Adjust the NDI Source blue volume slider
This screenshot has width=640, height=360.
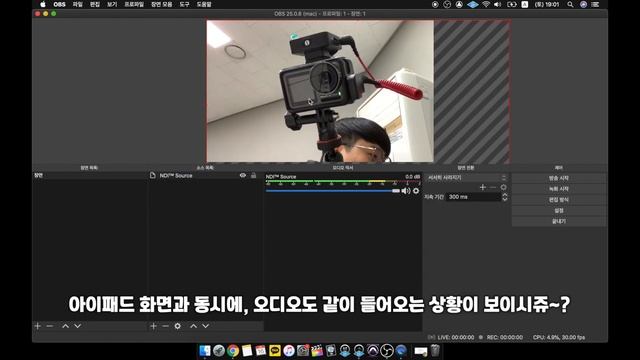pyautogui.click(x=333, y=191)
